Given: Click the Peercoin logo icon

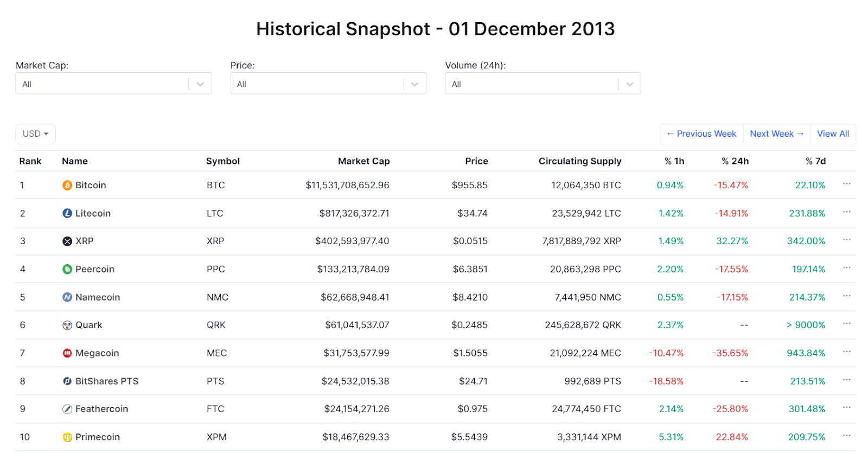Looking at the screenshot, I should tap(67, 270).
